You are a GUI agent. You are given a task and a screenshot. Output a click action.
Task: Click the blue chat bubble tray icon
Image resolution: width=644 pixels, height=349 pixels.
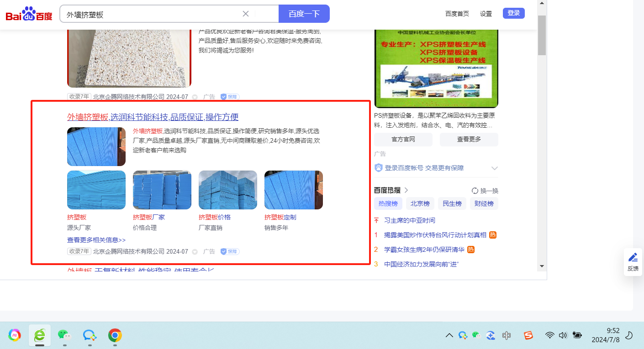click(x=463, y=335)
